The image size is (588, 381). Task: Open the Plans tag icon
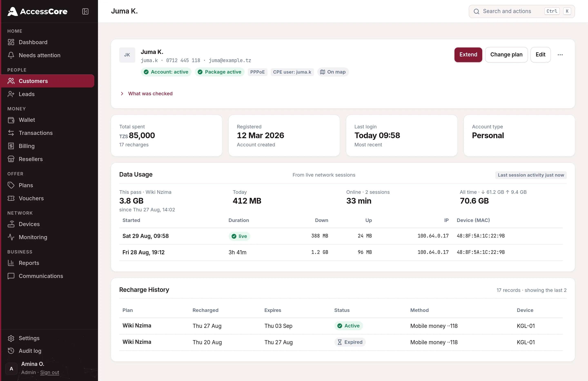click(11, 185)
